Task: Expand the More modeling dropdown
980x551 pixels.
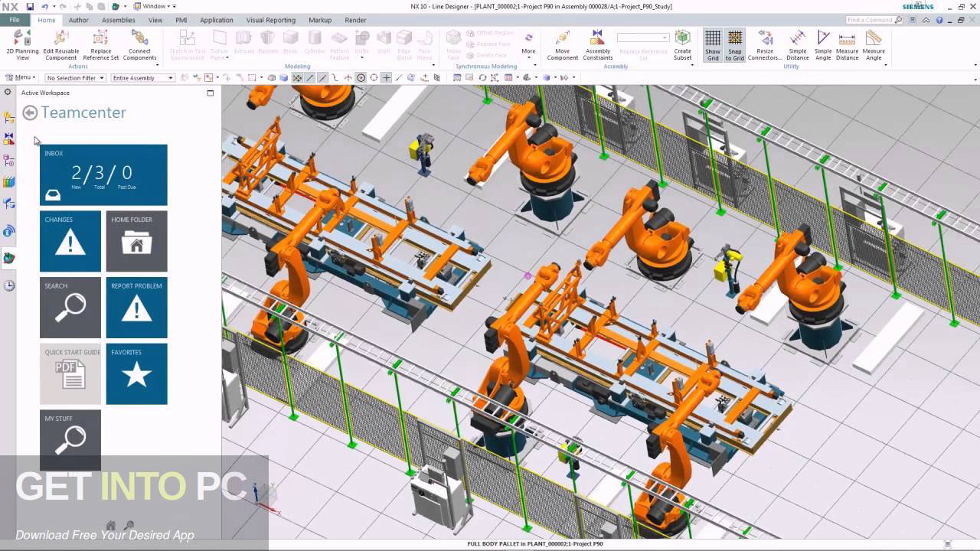Action: pos(528,45)
